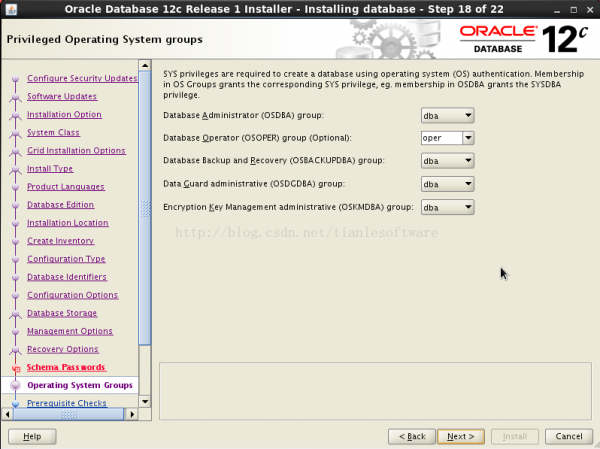Screen dimensions: 600x449
Task: Click the Schema Passwords error step icon
Action: coord(16,368)
